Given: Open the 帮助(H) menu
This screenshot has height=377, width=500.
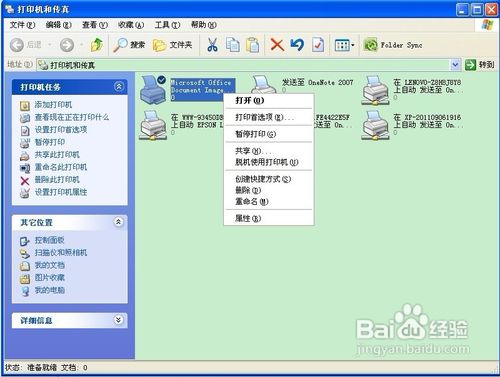Looking at the screenshot, I should click(x=203, y=25).
